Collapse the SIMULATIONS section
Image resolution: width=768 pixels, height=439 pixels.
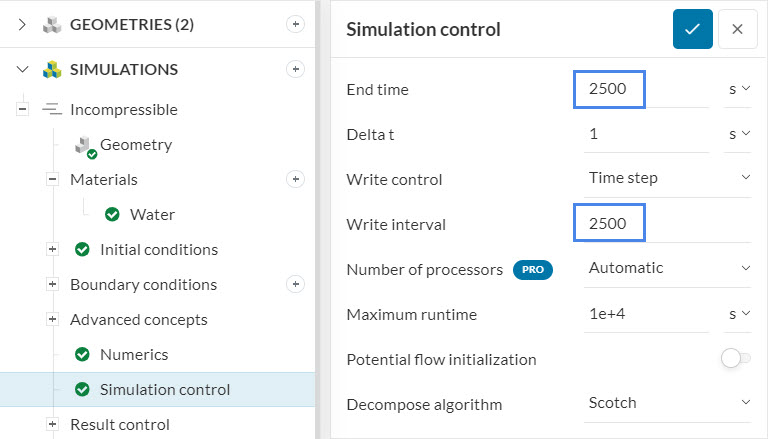[23, 70]
